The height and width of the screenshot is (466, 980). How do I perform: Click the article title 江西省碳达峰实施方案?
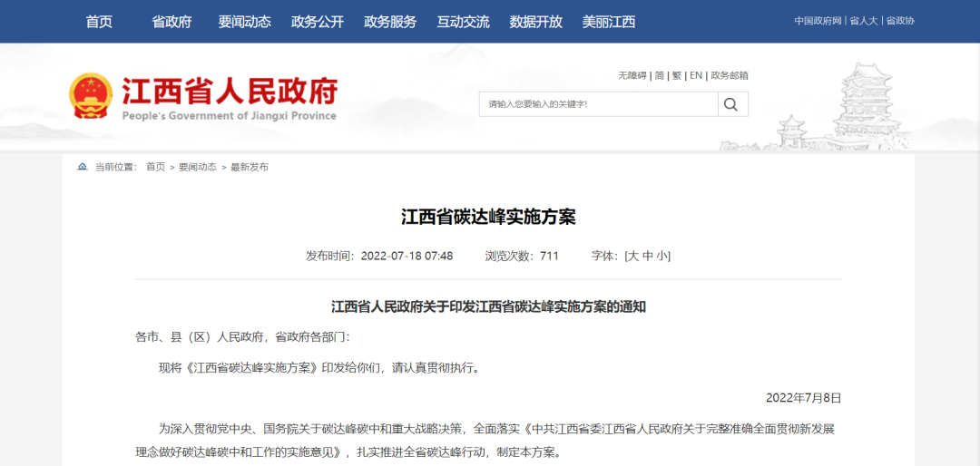488,218
